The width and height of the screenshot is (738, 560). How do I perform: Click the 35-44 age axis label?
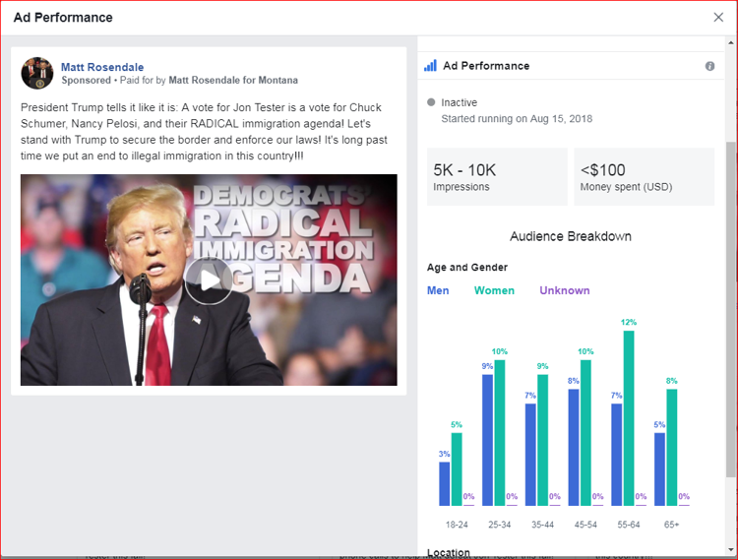click(x=542, y=525)
